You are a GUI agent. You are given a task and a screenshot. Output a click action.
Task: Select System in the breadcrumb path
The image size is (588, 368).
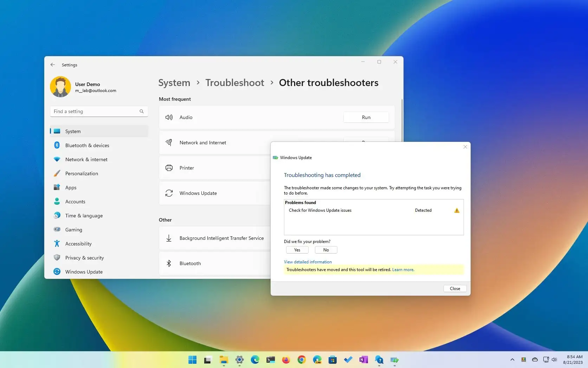(174, 83)
